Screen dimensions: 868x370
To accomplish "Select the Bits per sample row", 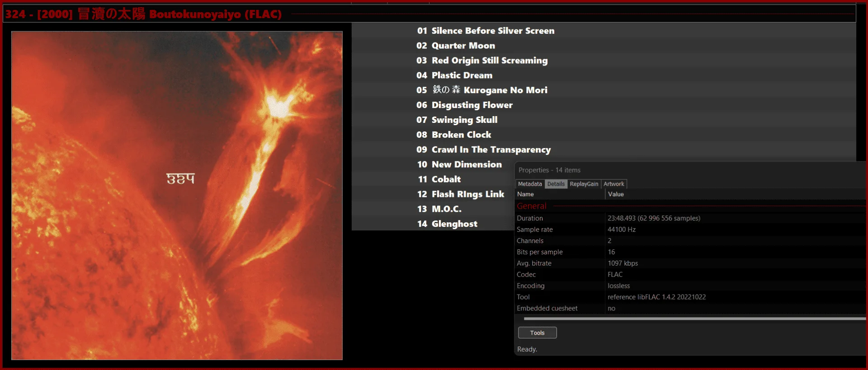I will coord(691,252).
